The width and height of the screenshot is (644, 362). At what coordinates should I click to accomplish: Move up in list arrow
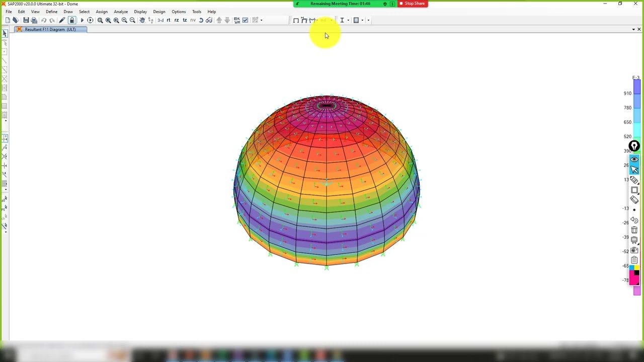click(x=219, y=20)
